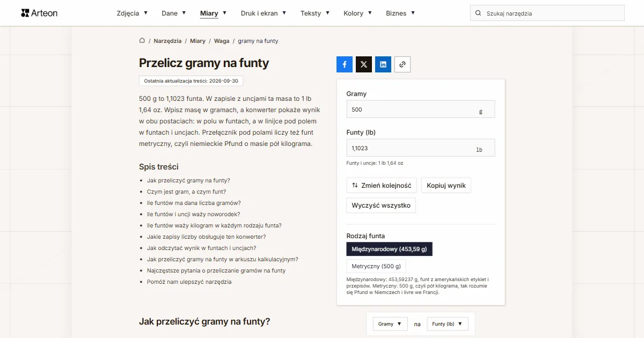Viewport: 644px width, 338px height.
Task: Focus the Gramy input field
Action: [421, 109]
